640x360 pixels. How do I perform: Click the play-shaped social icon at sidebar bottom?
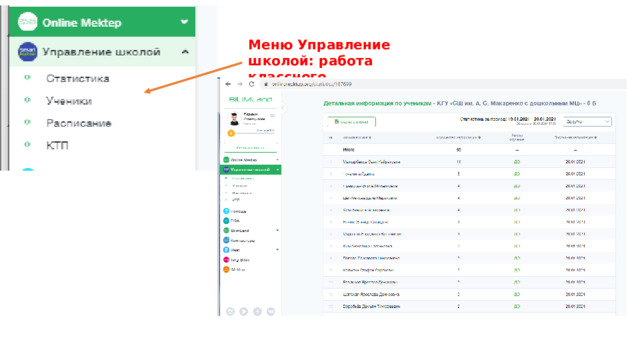(x=244, y=311)
